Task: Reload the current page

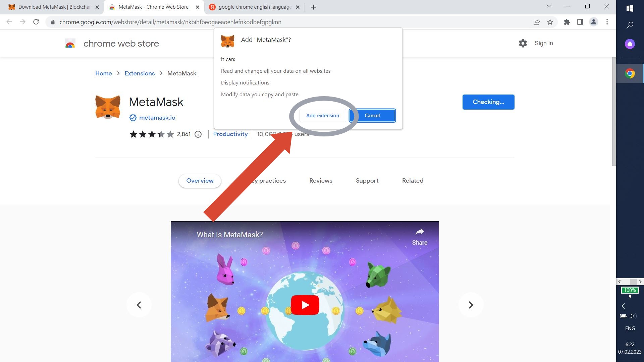Action: click(36, 22)
